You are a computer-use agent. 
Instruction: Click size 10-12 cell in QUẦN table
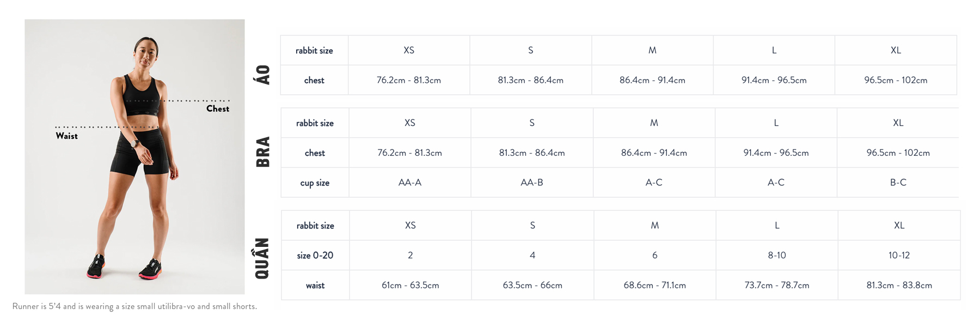coord(899,255)
